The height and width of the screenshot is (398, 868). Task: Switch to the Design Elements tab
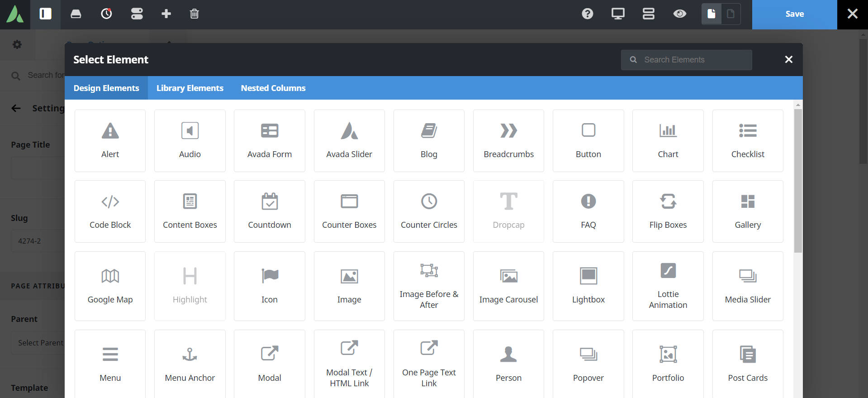click(106, 88)
